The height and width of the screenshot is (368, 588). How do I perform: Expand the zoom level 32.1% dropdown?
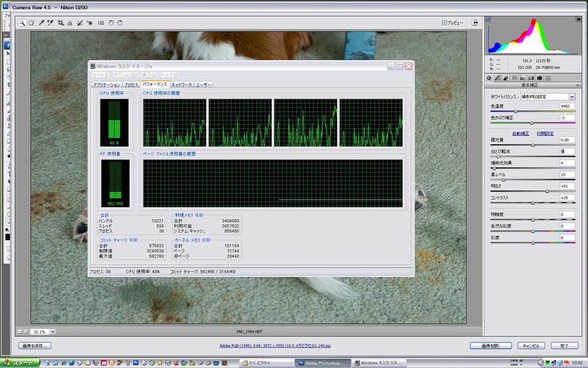pyautogui.click(x=52, y=331)
